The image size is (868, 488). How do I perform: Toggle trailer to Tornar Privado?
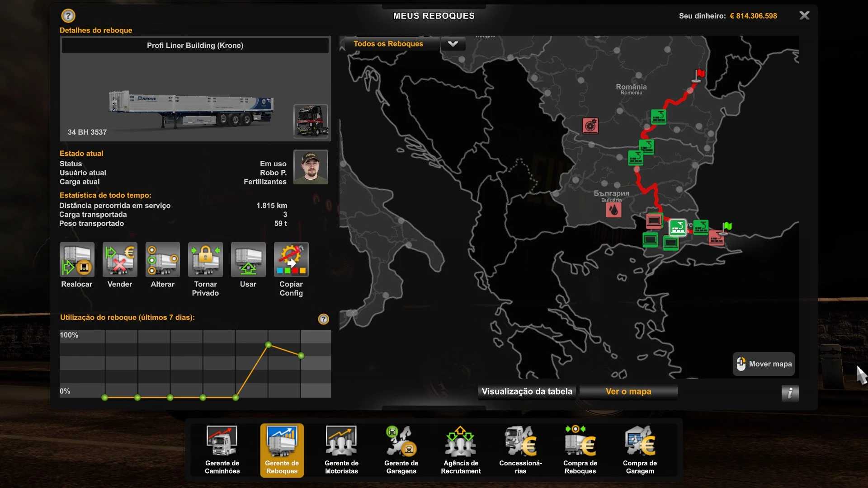pyautogui.click(x=205, y=260)
